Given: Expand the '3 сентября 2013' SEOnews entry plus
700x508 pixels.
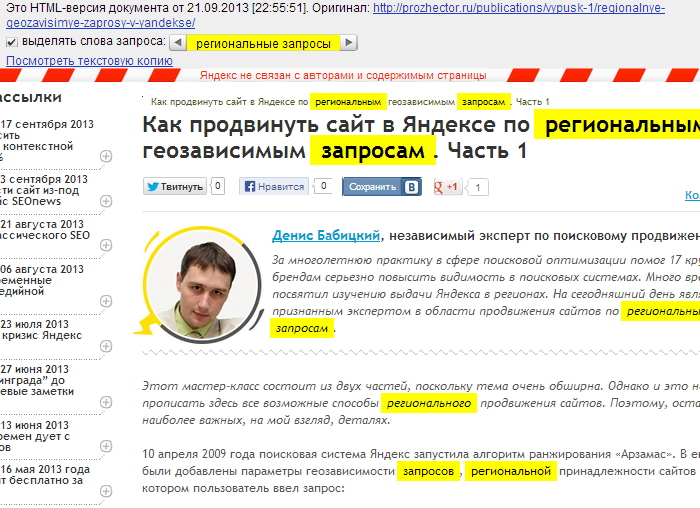Looking at the screenshot, I should pos(106,201).
